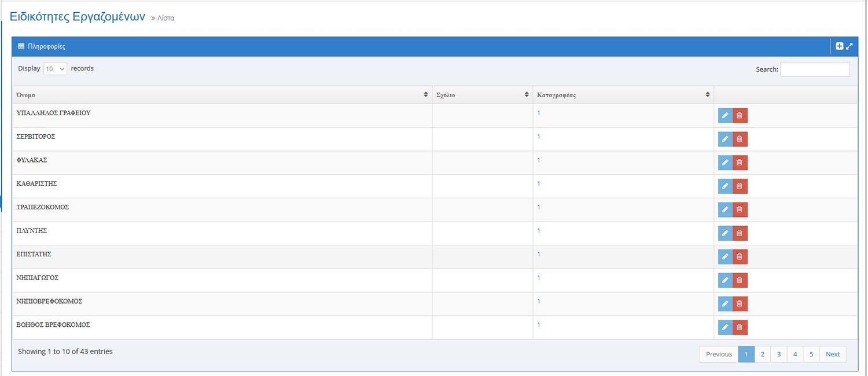Add a new record with plus icon
The height and width of the screenshot is (376, 868).
pyautogui.click(x=840, y=46)
